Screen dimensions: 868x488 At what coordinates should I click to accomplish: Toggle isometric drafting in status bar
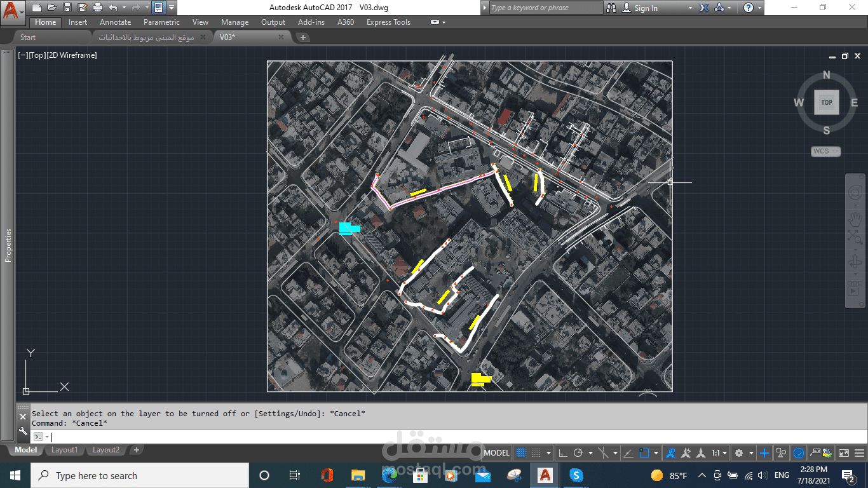(604, 453)
